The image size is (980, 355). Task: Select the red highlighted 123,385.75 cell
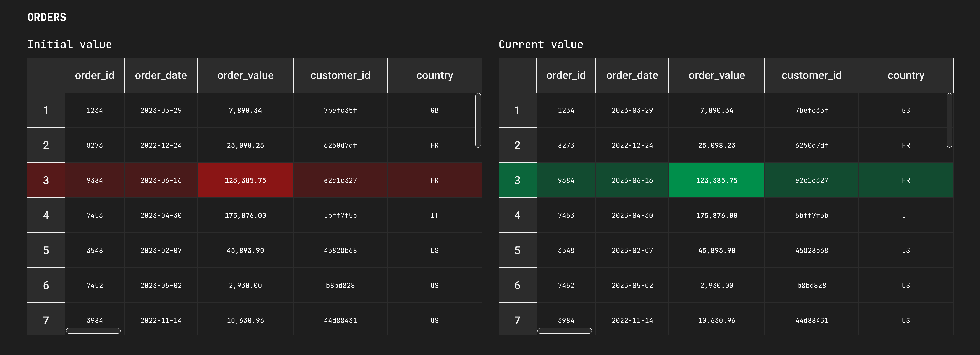[x=245, y=180]
